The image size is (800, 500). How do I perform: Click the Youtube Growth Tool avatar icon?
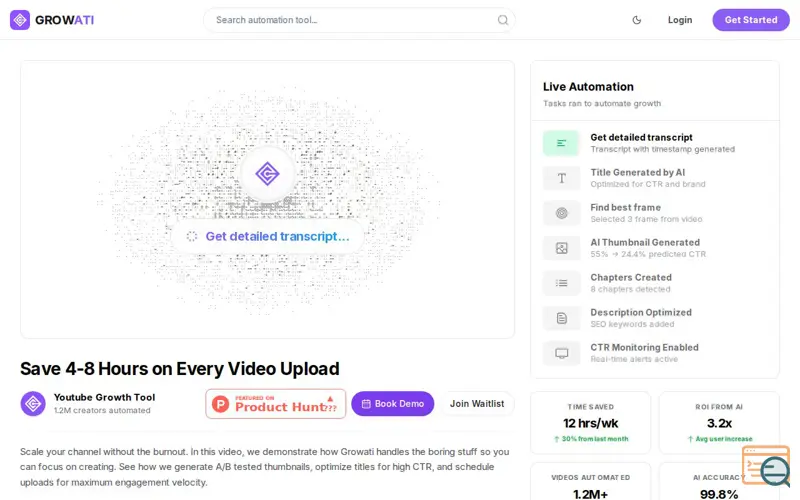pyautogui.click(x=33, y=404)
